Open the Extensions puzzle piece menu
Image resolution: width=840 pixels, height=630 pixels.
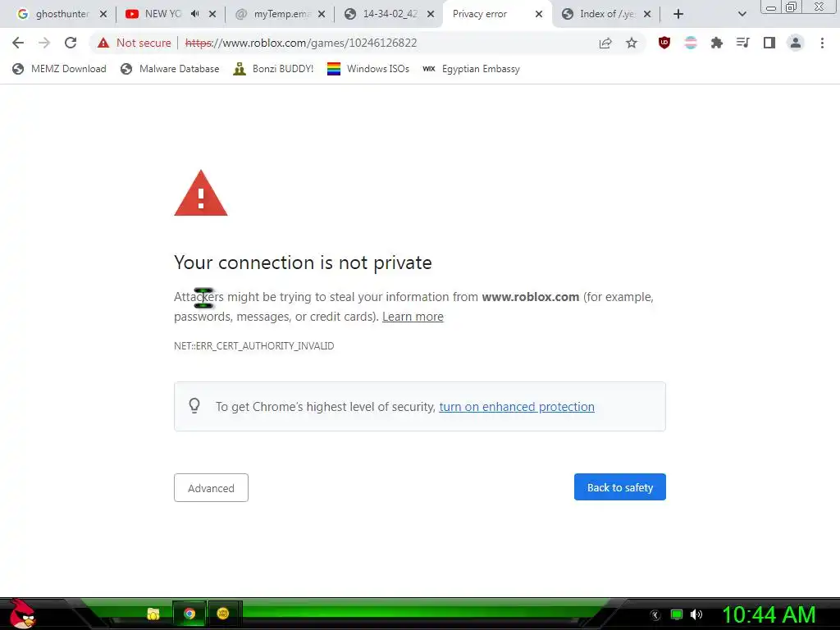point(717,43)
